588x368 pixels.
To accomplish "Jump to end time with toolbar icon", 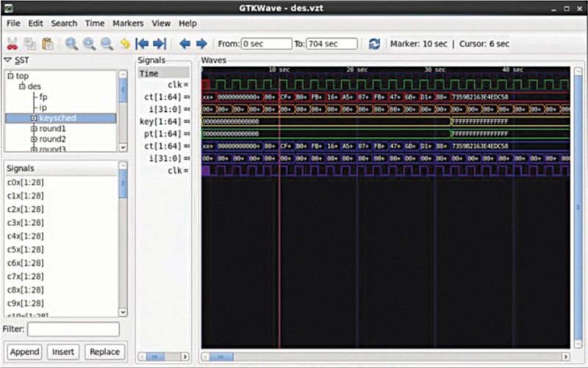I will point(160,43).
